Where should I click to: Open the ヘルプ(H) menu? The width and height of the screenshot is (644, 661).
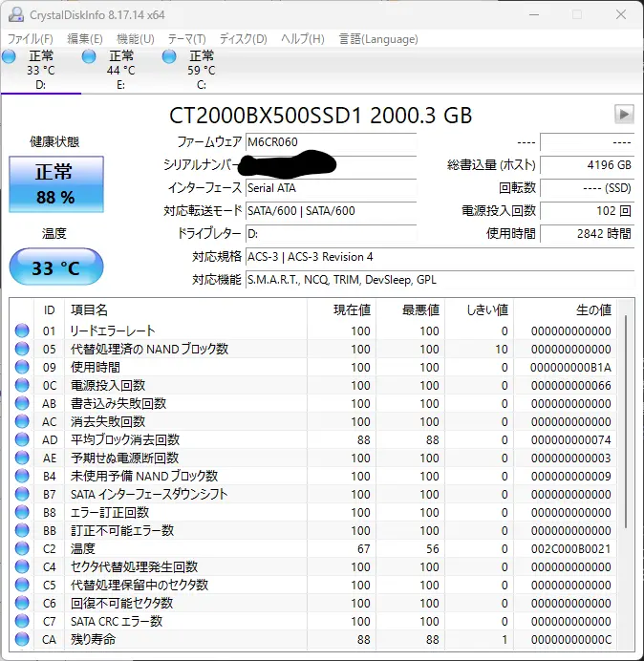pos(303,39)
